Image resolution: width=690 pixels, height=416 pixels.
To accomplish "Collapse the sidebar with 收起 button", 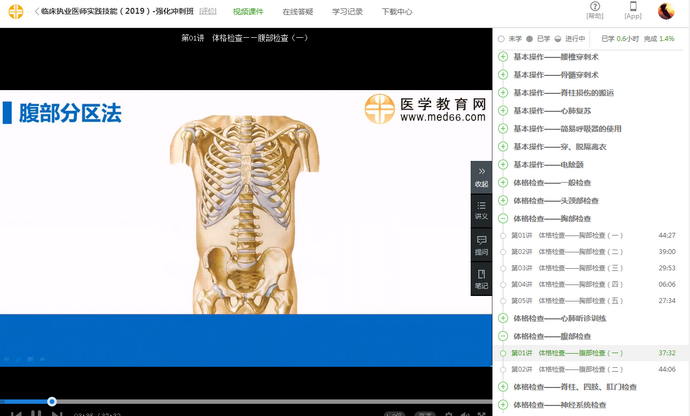I will click(481, 177).
